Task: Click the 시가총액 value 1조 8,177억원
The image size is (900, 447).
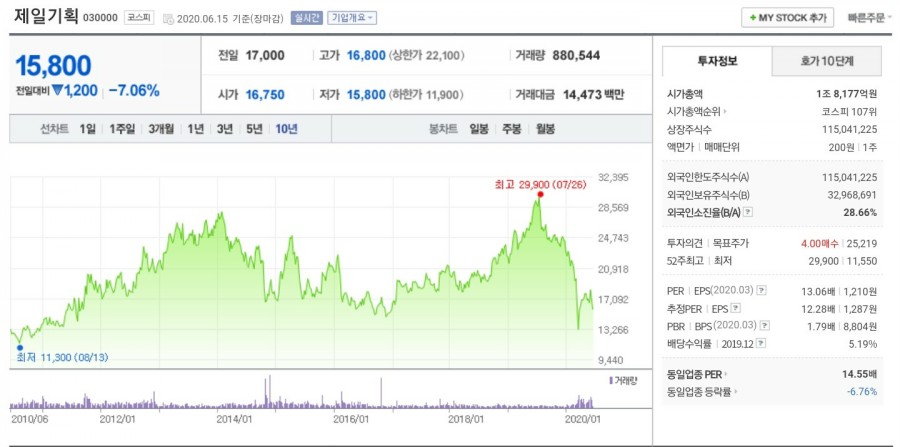Action: pos(847,94)
